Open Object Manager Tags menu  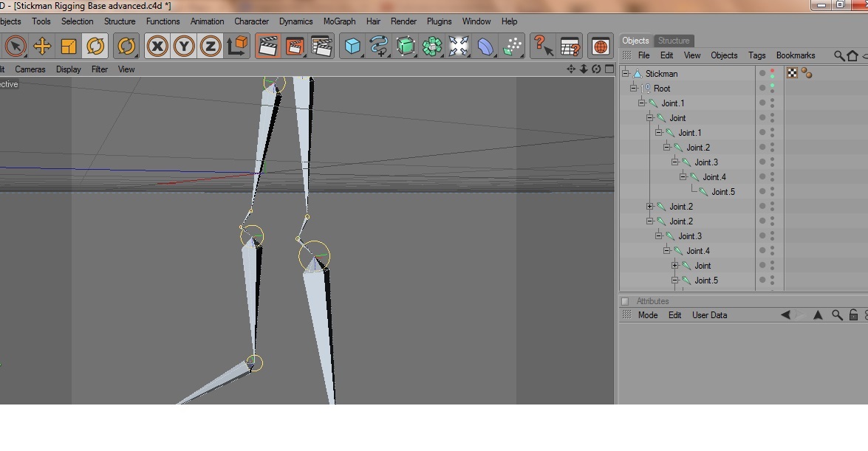756,55
